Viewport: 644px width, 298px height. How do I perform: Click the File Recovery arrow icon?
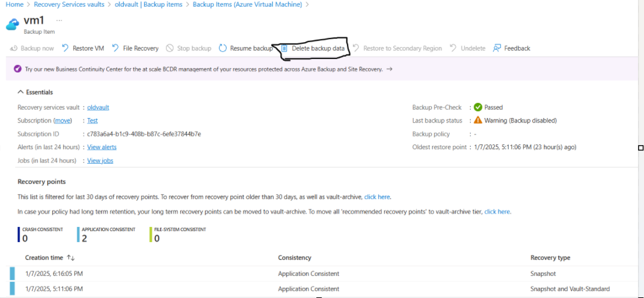[115, 48]
